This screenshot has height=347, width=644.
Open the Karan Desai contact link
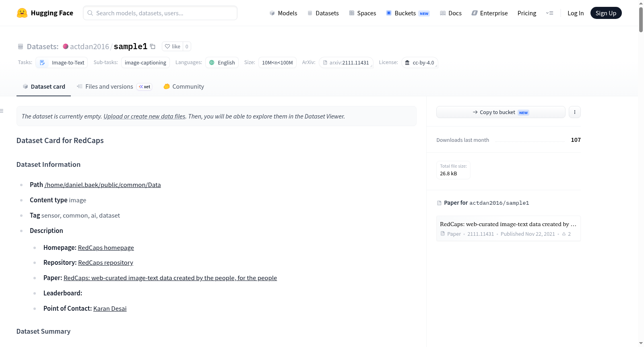(x=110, y=308)
